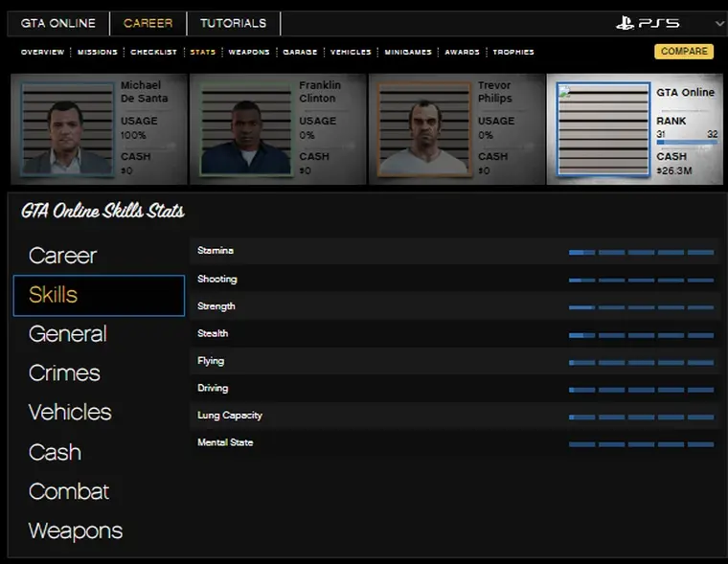Screen dimensions: 728x564
Task: Open the Weapons sub-navigation link
Action: [249, 53]
